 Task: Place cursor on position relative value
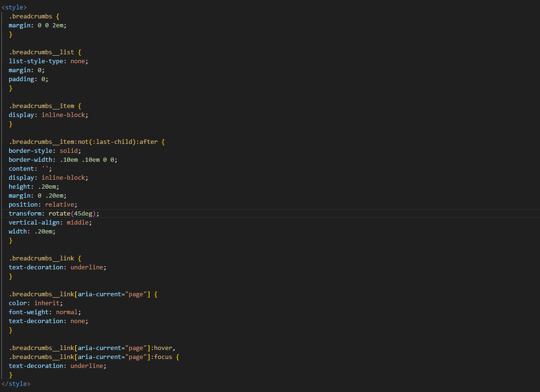tap(59, 204)
